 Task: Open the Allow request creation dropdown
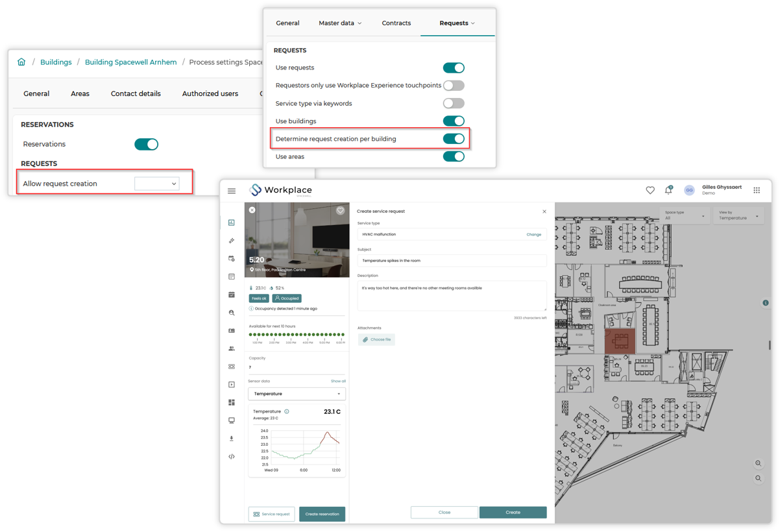[156, 184]
